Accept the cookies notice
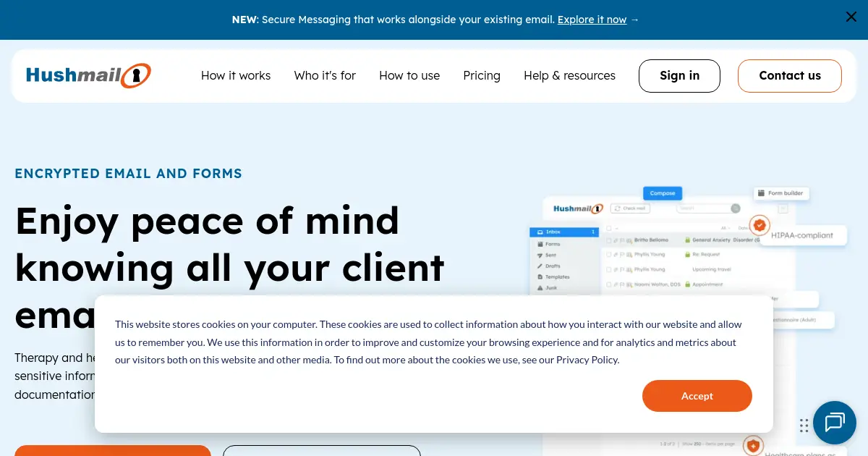This screenshot has height=456, width=868. 697,396
